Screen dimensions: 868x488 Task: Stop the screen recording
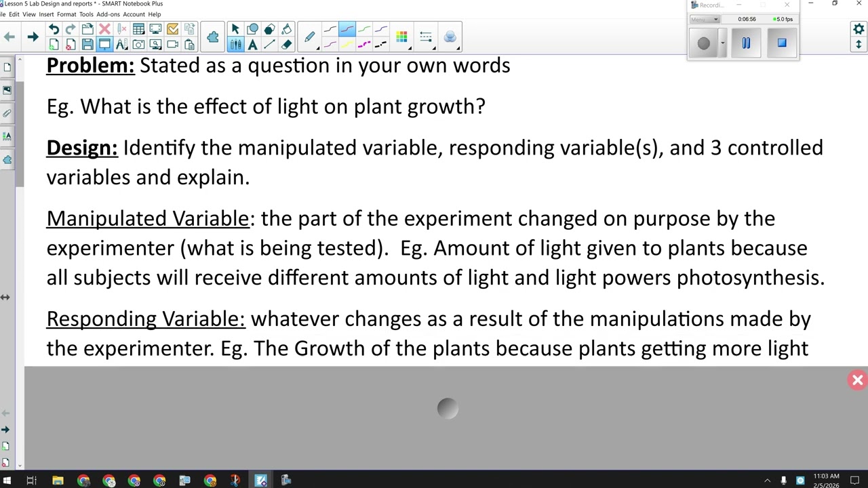[782, 43]
